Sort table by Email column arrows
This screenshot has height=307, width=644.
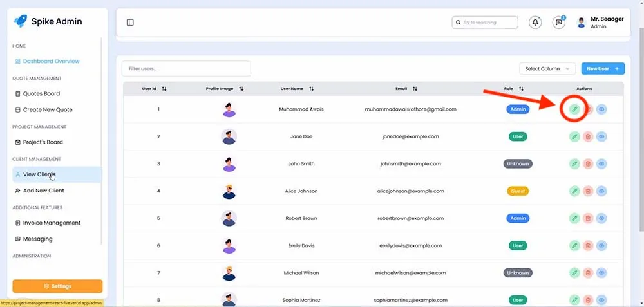pos(415,89)
